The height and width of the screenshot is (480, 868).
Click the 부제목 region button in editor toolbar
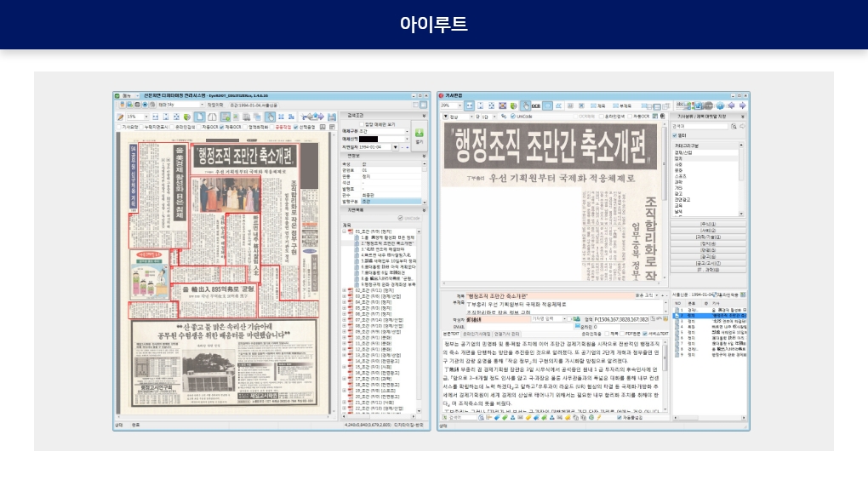(622, 106)
